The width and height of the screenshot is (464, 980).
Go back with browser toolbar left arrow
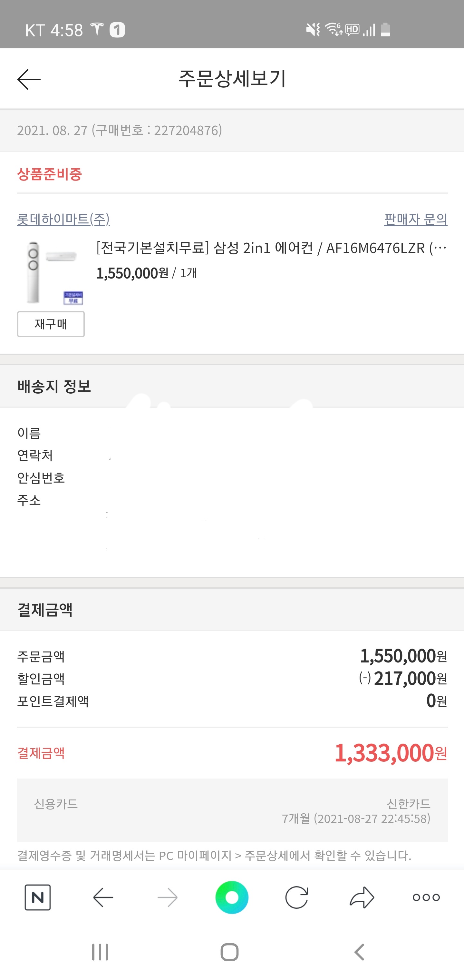pos(103,897)
